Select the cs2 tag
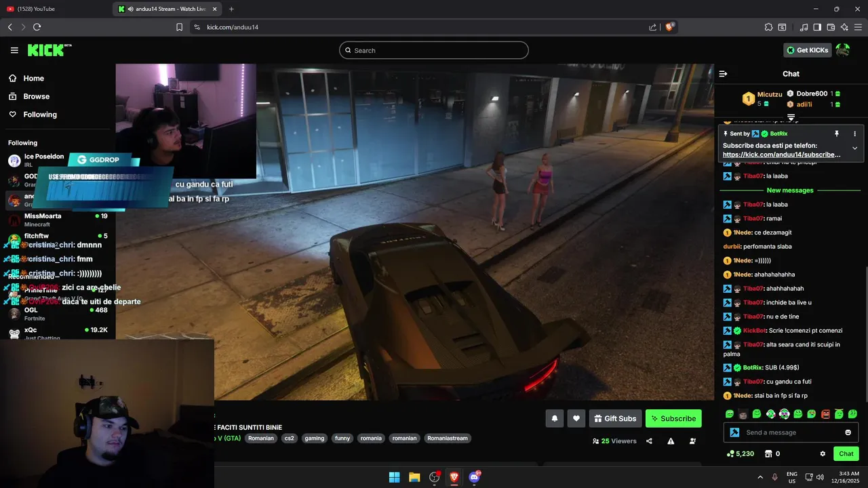Screen dimensions: 868x488 click(290, 439)
